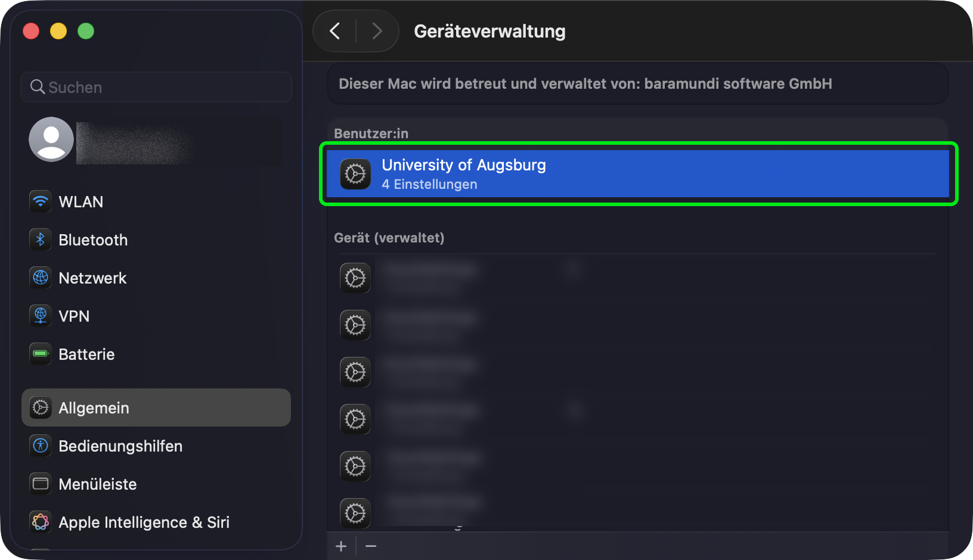Screen dimensions: 973x560
Task: Select the Netzwerk globe icon
Action: 41,278
